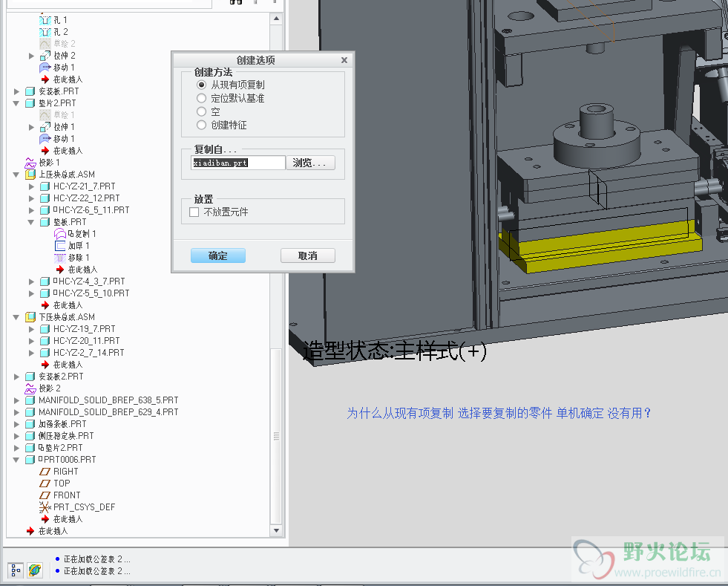Collapse the 垫片2.PRT node
This screenshot has height=586, width=728.
click(16, 103)
